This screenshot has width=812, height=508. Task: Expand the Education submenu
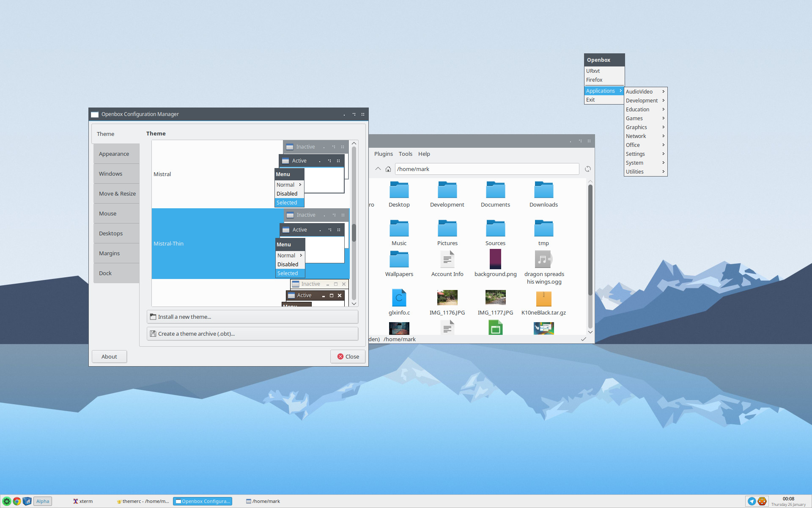click(645, 109)
